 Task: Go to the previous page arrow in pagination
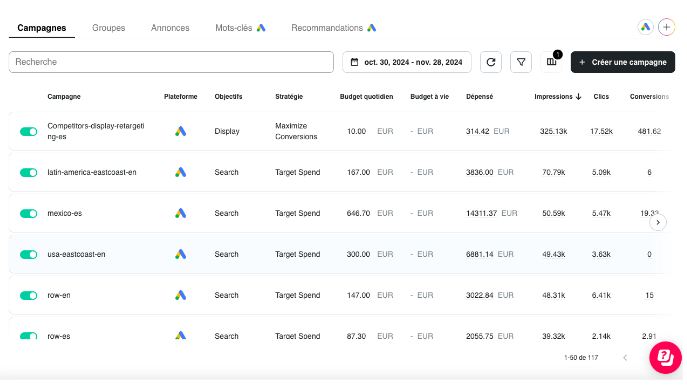[625, 358]
